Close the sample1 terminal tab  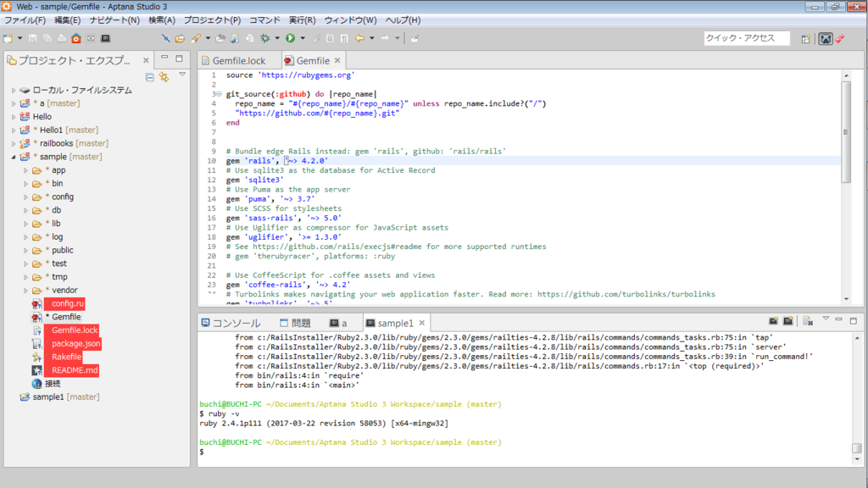tap(422, 323)
